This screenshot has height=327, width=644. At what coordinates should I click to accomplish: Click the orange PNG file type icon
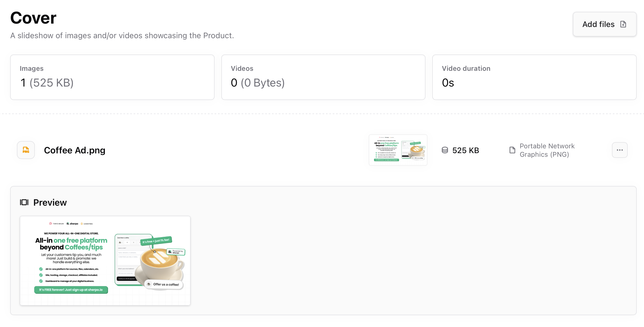(x=26, y=150)
